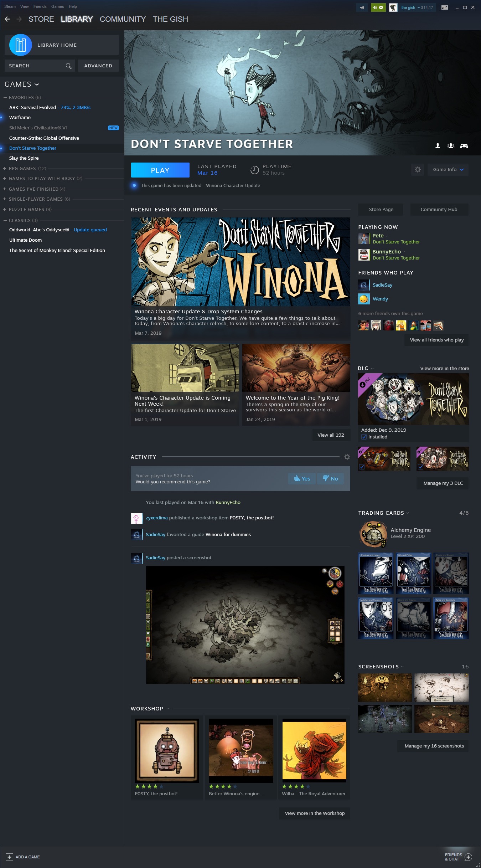Click View all friends who play
This screenshot has height=868, width=481.
click(436, 340)
